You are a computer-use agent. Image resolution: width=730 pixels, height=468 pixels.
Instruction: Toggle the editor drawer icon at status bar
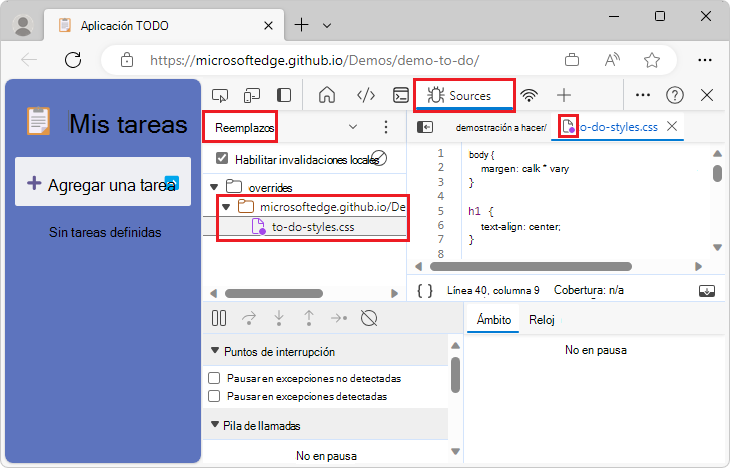click(707, 291)
